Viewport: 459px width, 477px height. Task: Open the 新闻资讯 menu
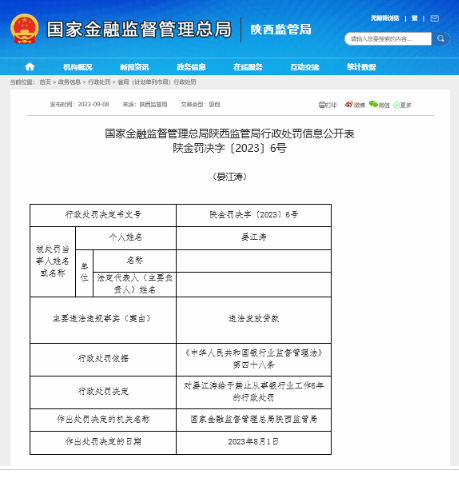(x=134, y=67)
